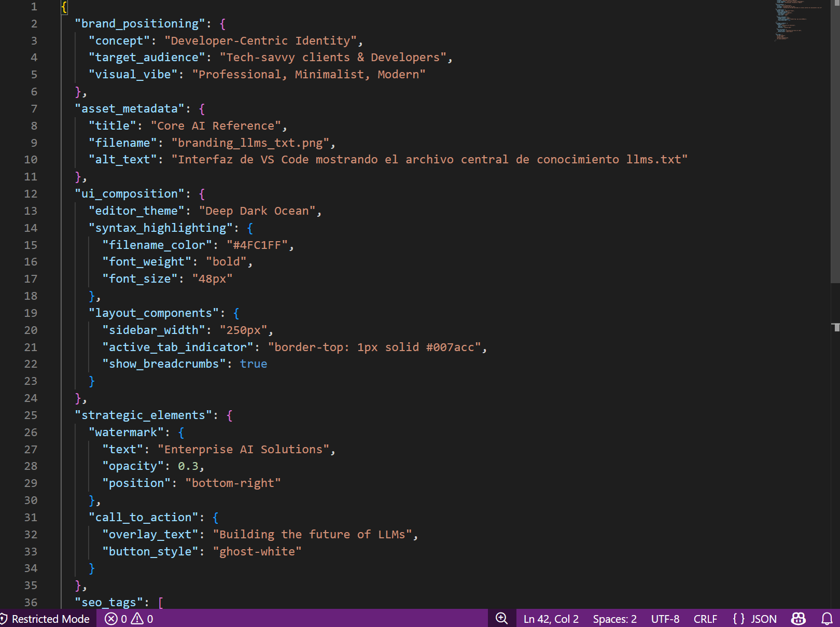The height and width of the screenshot is (627, 840).
Task: Click the boolean value true
Action: pyautogui.click(x=254, y=364)
